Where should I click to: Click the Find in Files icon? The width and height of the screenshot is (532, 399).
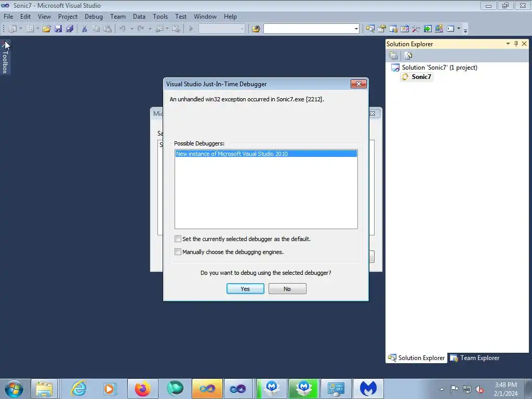(256, 29)
